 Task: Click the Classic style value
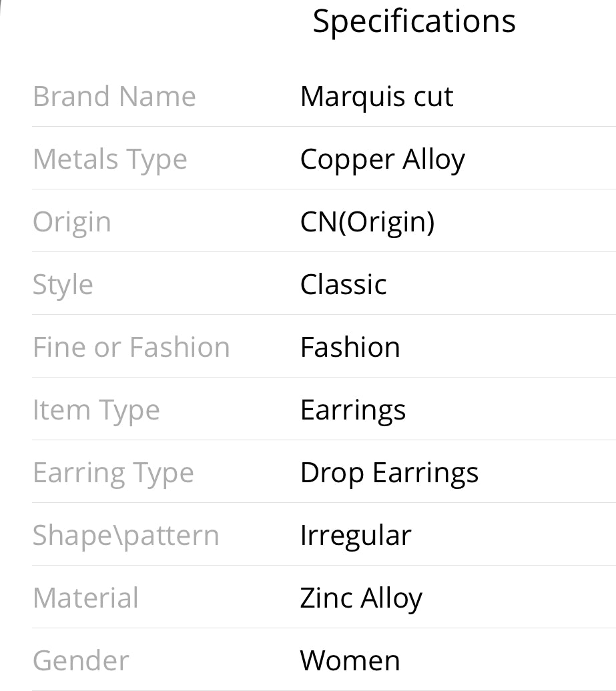click(x=344, y=284)
